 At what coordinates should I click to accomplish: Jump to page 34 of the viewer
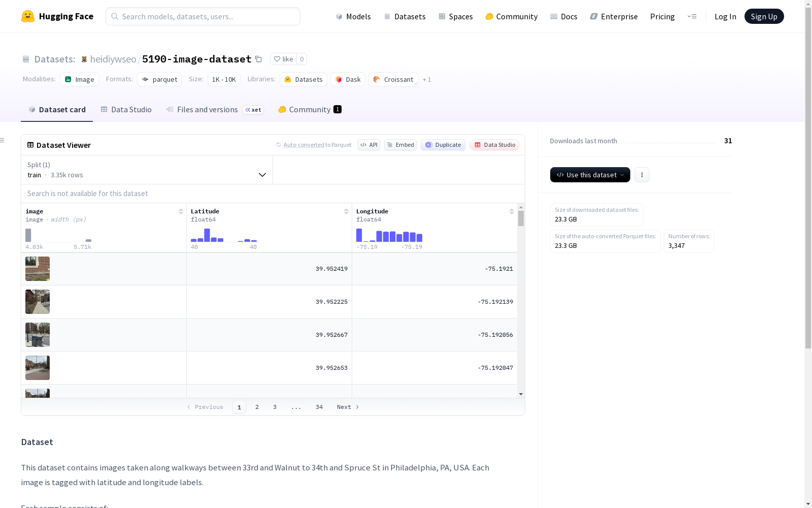319,407
